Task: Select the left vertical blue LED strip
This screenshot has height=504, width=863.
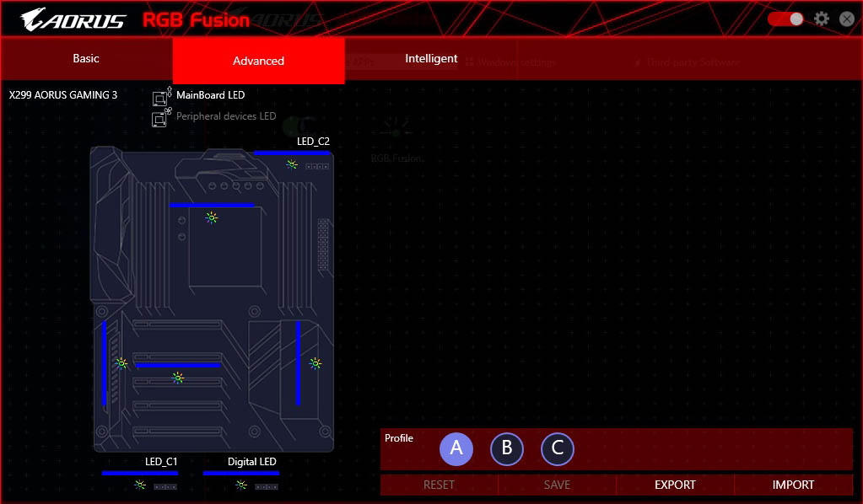Action: [x=104, y=363]
